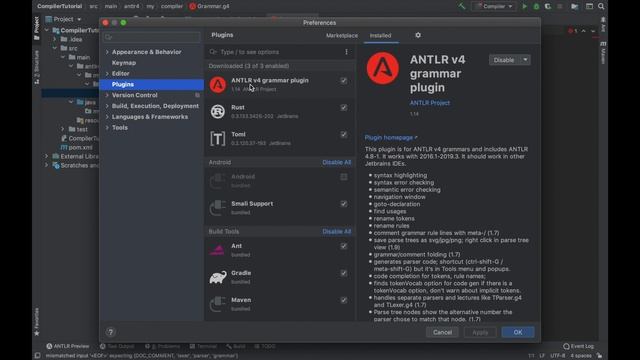The width and height of the screenshot is (640, 360).
Task: Click the large ANTLR logo in details pane
Action: (x=382, y=68)
